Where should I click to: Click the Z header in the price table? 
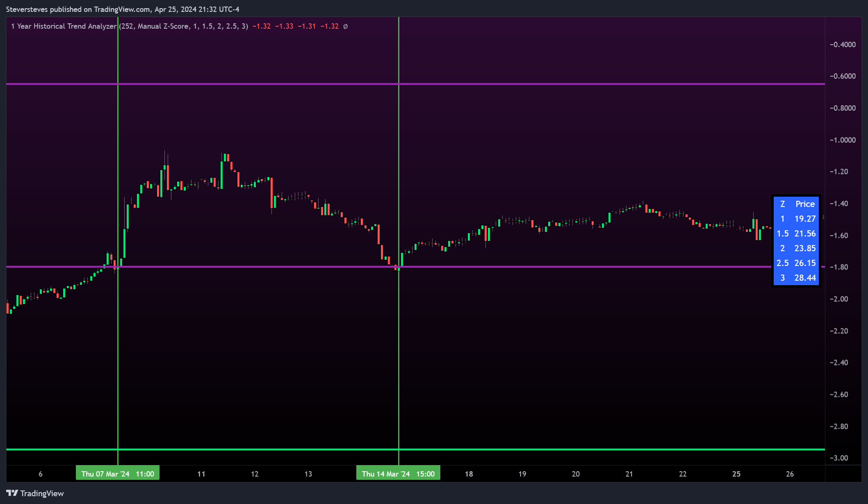(782, 204)
